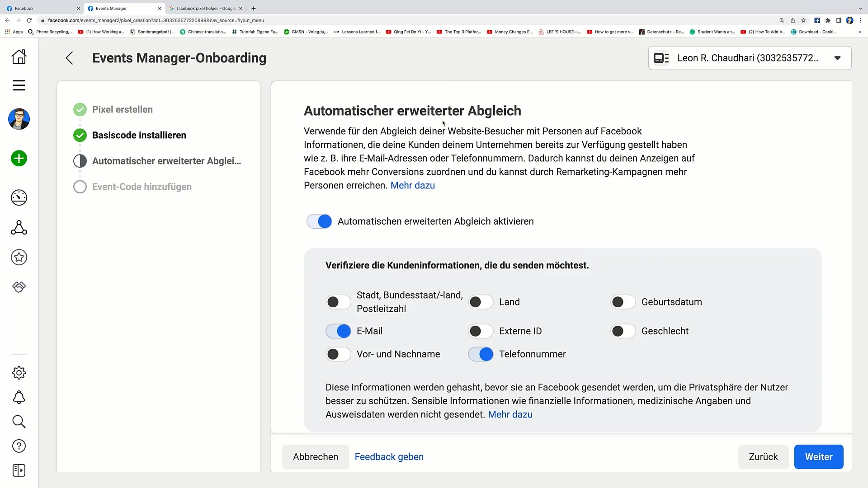Screen dimensions: 868x488
Task: Click the browser back arrow
Action: [x=7, y=20]
